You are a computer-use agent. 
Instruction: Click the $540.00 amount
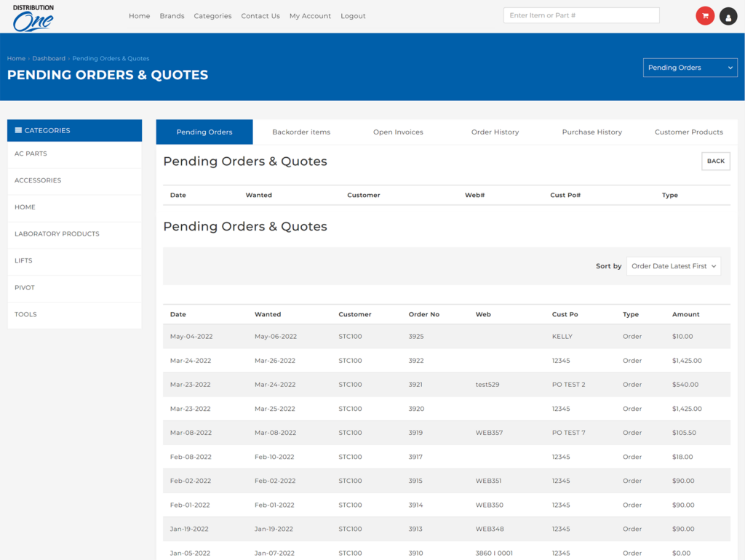click(x=685, y=385)
